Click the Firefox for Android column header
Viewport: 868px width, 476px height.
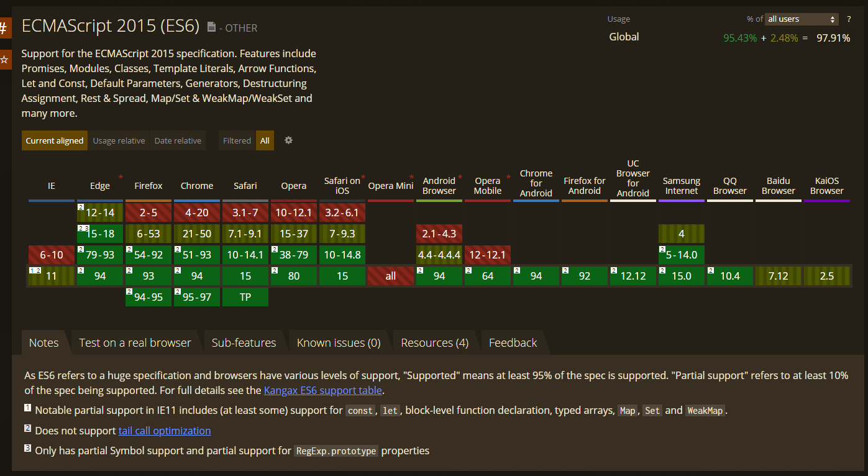coord(585,186)
